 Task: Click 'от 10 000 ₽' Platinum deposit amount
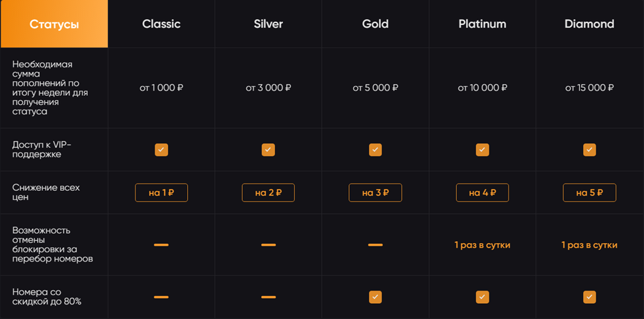pyautogui.click(x=482, y=88)
